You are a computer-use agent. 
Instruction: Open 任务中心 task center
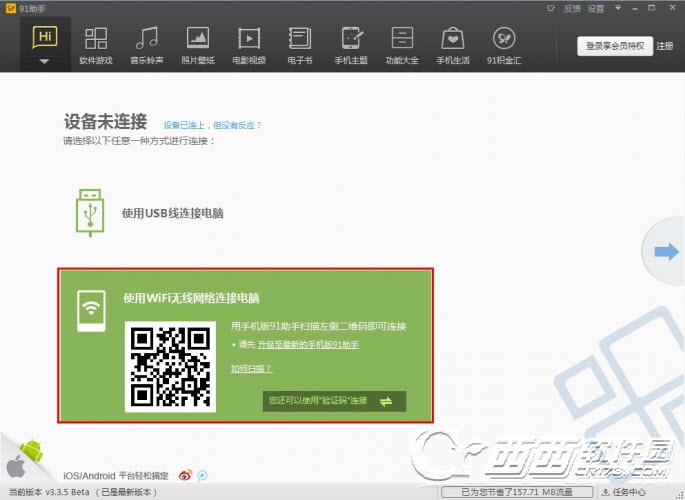pyautogui.click(x=624, y=492)
